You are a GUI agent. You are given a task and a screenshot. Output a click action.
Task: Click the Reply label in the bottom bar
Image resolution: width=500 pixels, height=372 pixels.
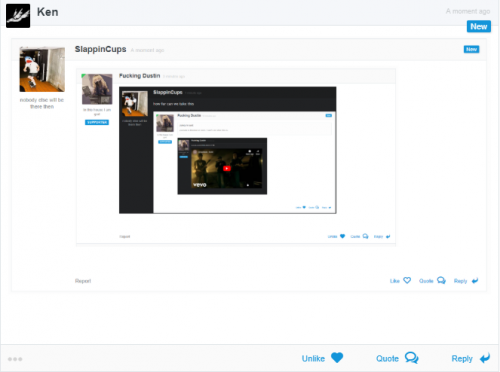462,359
